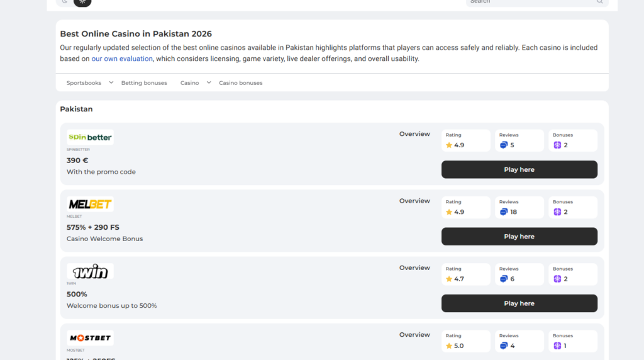
Task: Click the Mostbet rating value 5.0
Action: click(x=458, y=346)
